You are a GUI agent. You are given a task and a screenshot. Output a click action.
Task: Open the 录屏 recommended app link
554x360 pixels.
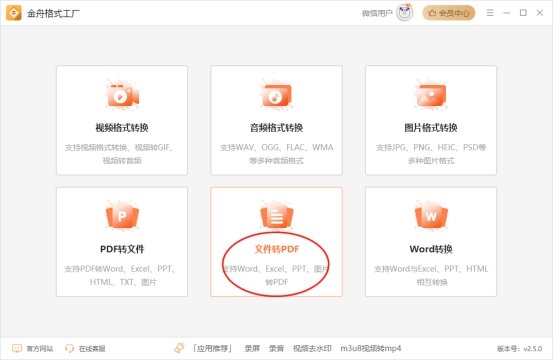(x=252, y=349)
